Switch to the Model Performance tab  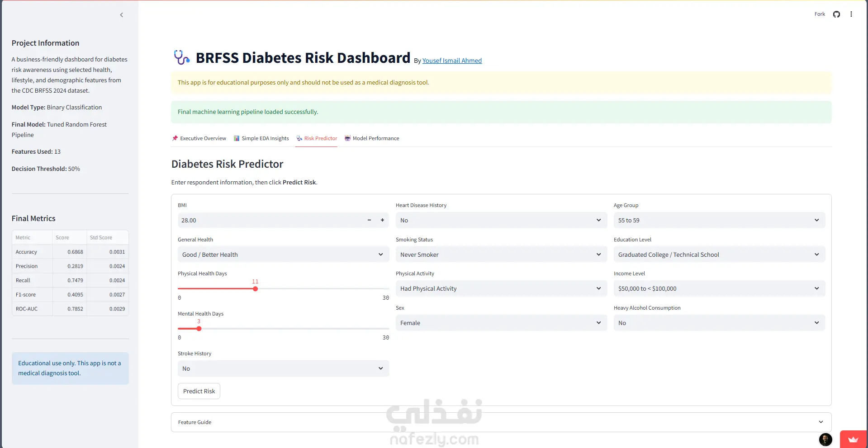tap(372, 138)
